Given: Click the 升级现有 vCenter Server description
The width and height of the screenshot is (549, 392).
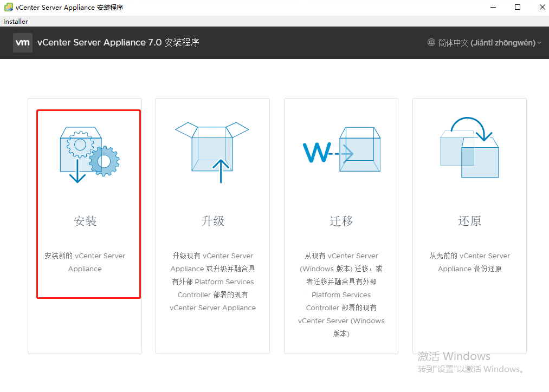Looking at the screenshot, I should pyautogui.click(x=212, y=282).
